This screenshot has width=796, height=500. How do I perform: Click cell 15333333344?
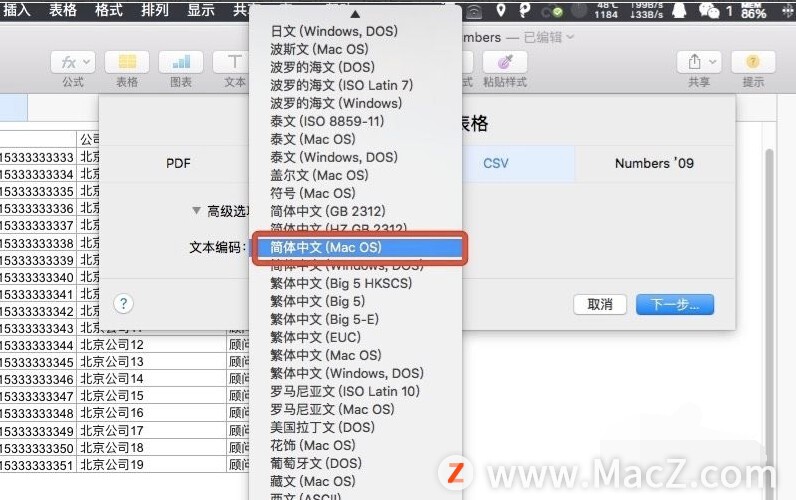(x=38, y=345)
